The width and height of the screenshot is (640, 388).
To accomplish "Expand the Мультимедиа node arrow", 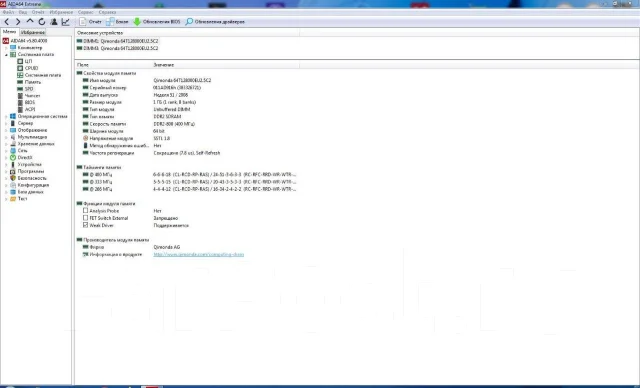I will 6,137.
